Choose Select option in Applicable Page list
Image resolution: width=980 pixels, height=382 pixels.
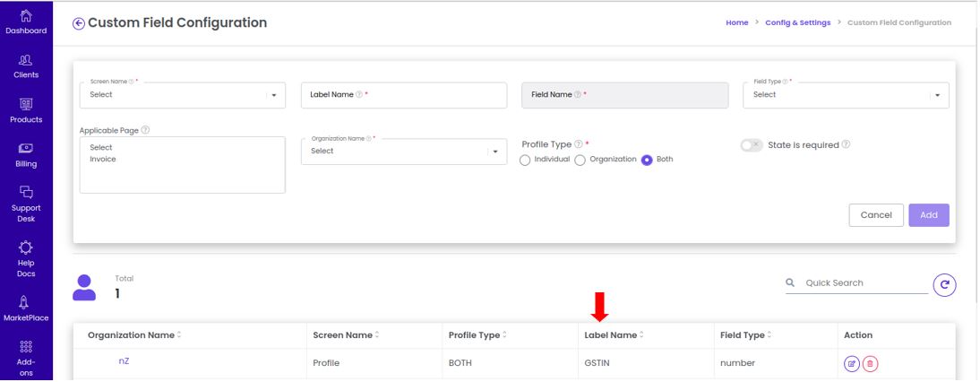[100, 148]
